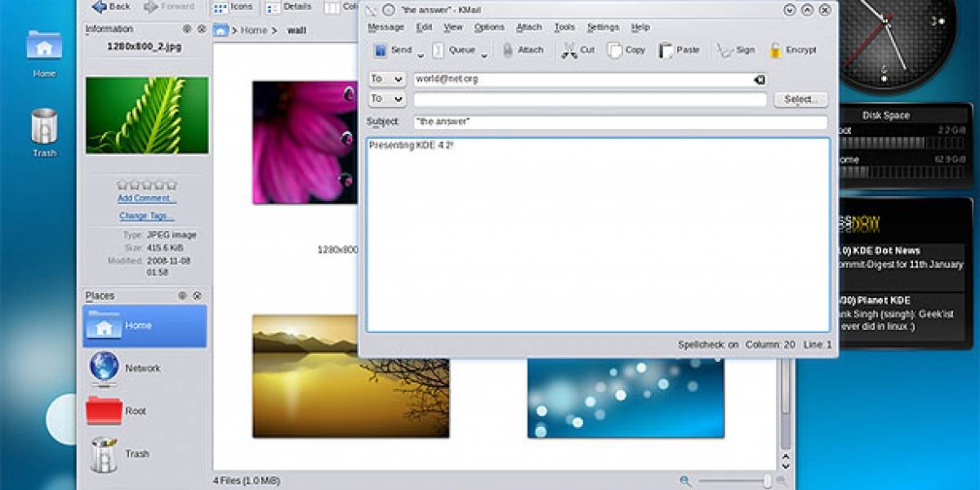Click the green fern preview image

[147, 115]
